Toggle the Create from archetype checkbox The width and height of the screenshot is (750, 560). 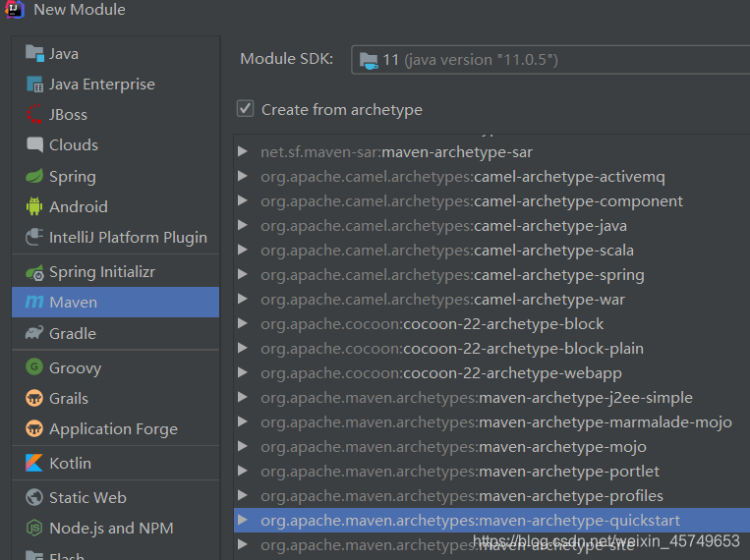coord(245,108)
